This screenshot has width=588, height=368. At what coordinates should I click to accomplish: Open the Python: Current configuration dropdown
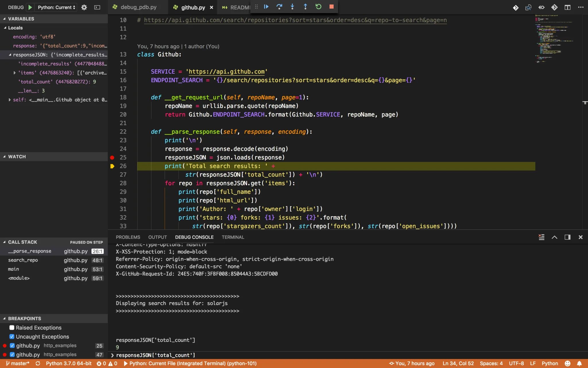pyautogui.click(x=57, y=7)
